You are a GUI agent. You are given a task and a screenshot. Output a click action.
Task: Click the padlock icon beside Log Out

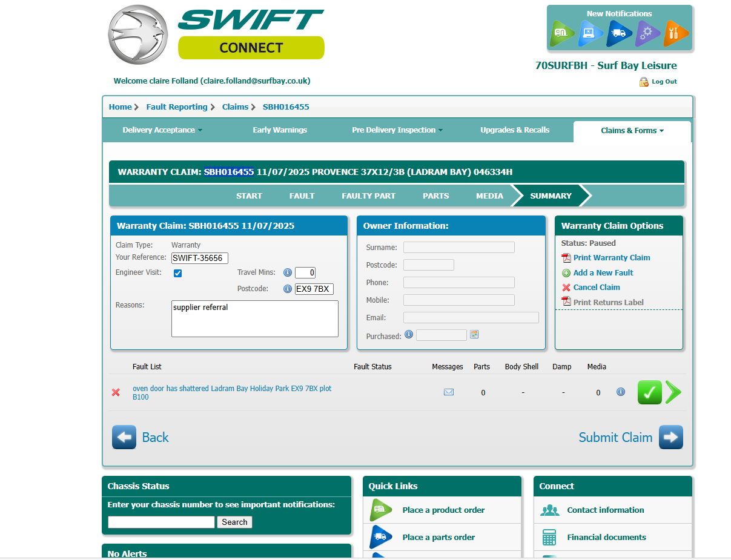click(x=644, y=82)
